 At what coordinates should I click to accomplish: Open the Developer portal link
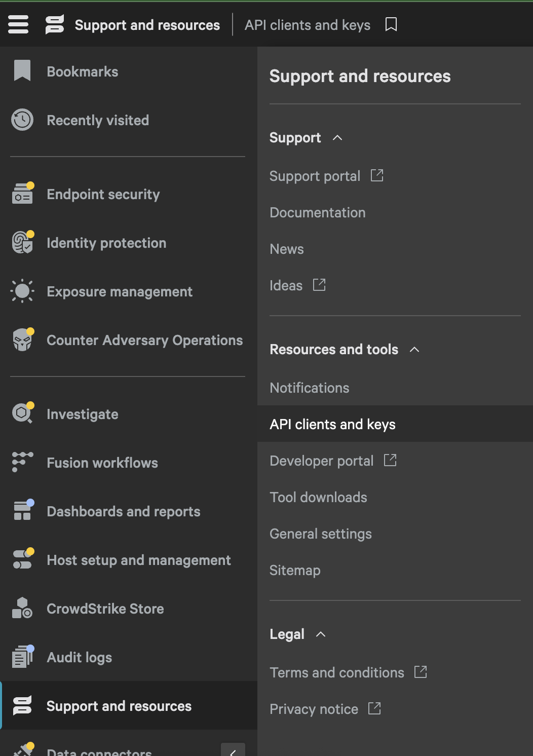(321, 461)
